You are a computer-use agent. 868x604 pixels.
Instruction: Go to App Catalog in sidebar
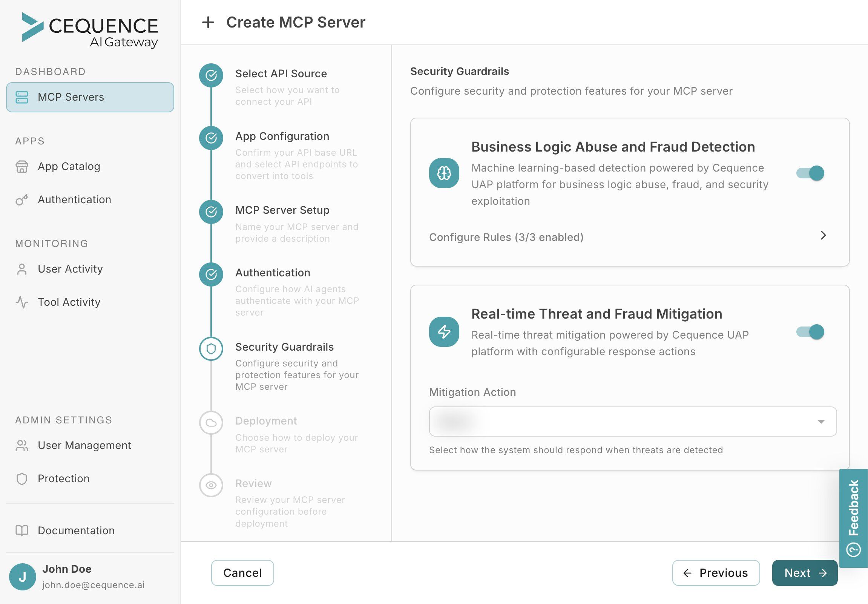pos(69,166)
